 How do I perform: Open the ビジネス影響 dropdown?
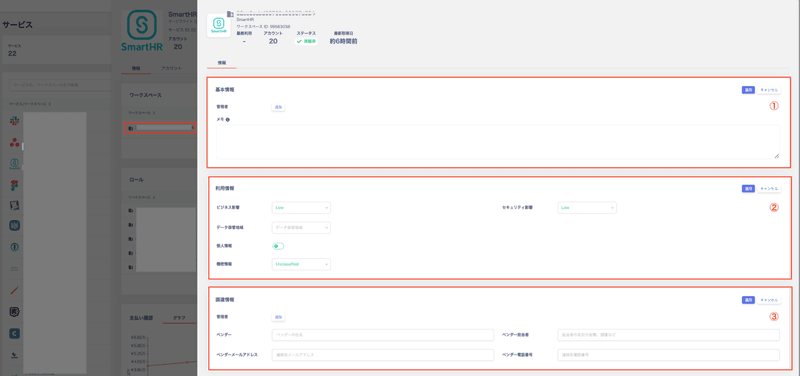(301, 208)
